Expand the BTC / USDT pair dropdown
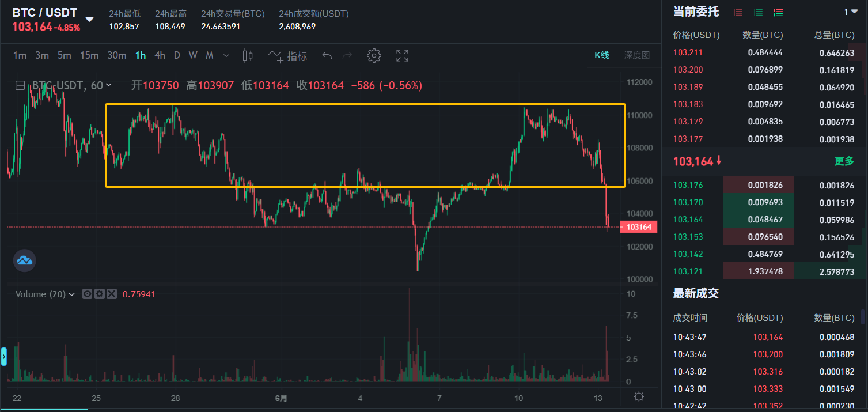The image size is (868, 412). [89, 19]
